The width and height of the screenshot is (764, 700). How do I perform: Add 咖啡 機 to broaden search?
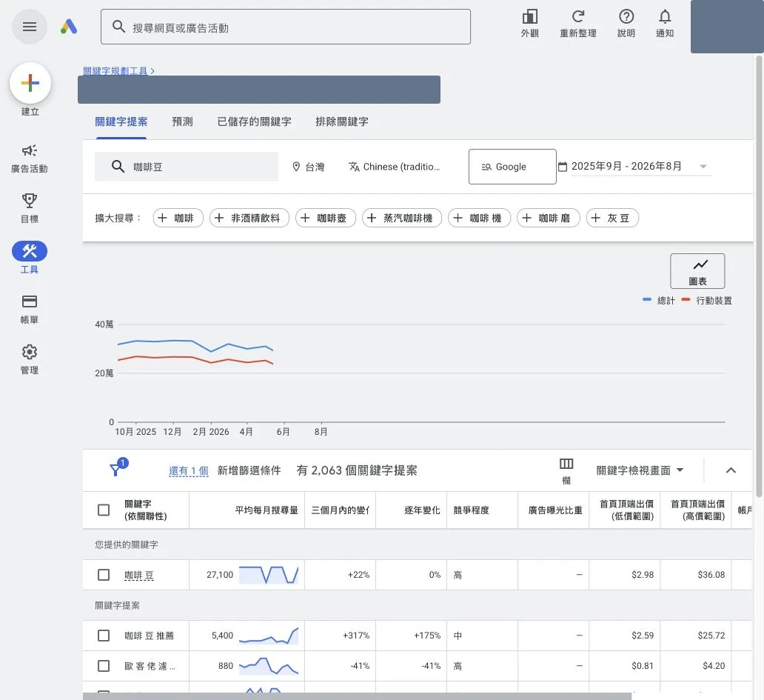click(479, 218)
